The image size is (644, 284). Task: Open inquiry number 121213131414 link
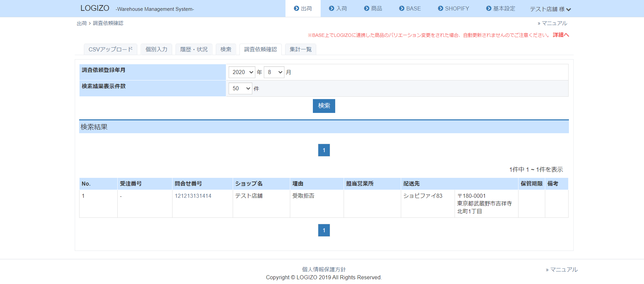click(x=193, y=196)
